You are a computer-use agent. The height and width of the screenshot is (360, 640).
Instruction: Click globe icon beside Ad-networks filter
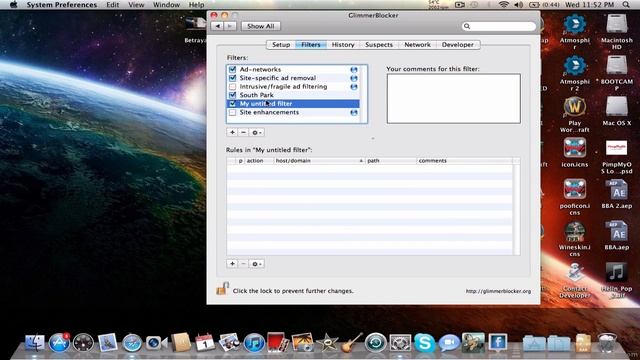tap(354, 70)
